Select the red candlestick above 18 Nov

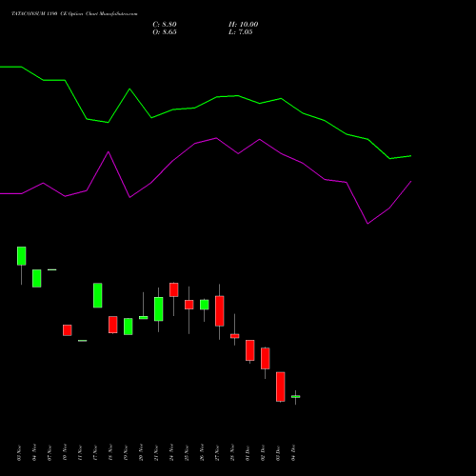pos(113,325)
